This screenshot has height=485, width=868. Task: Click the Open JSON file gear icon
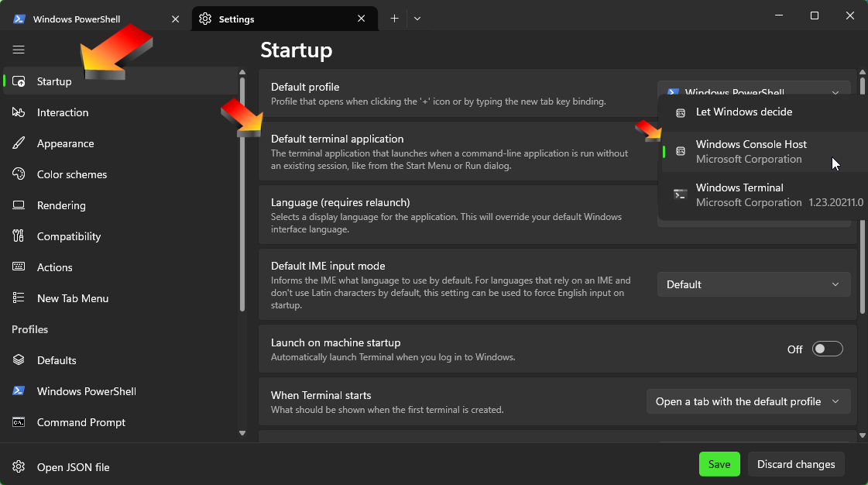point(19,467)
